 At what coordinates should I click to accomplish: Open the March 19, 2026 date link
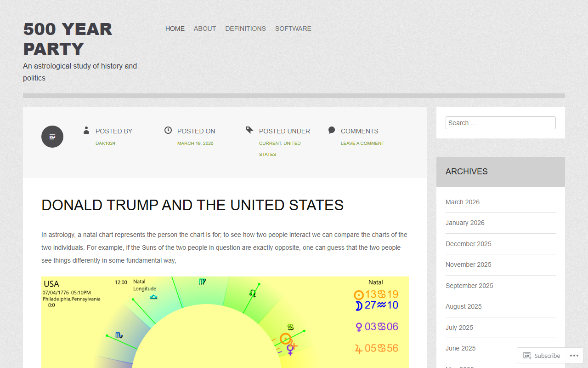tap(195, 144)
